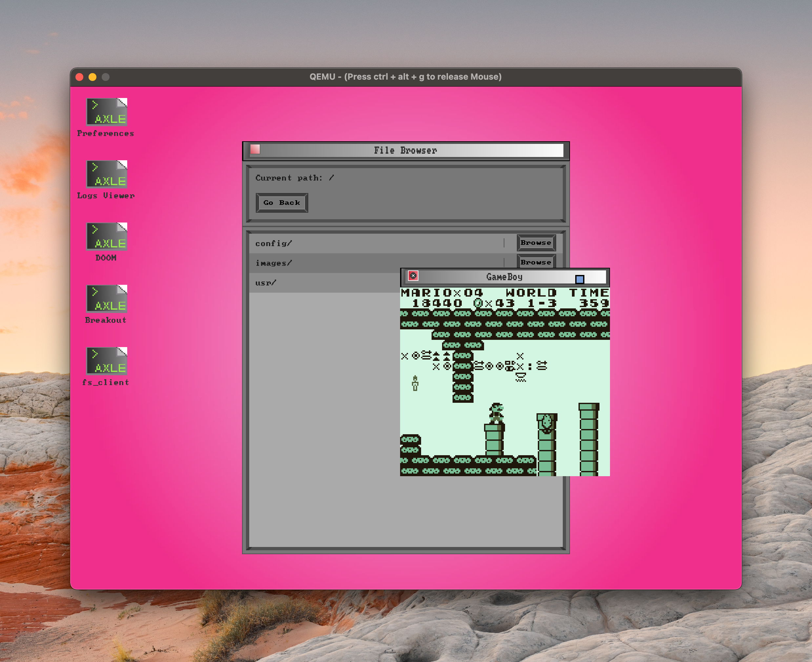Close the GameBoy window
The width and height of the screenshot is (812, 662).
pyautogui.click(x=413, y=276)
